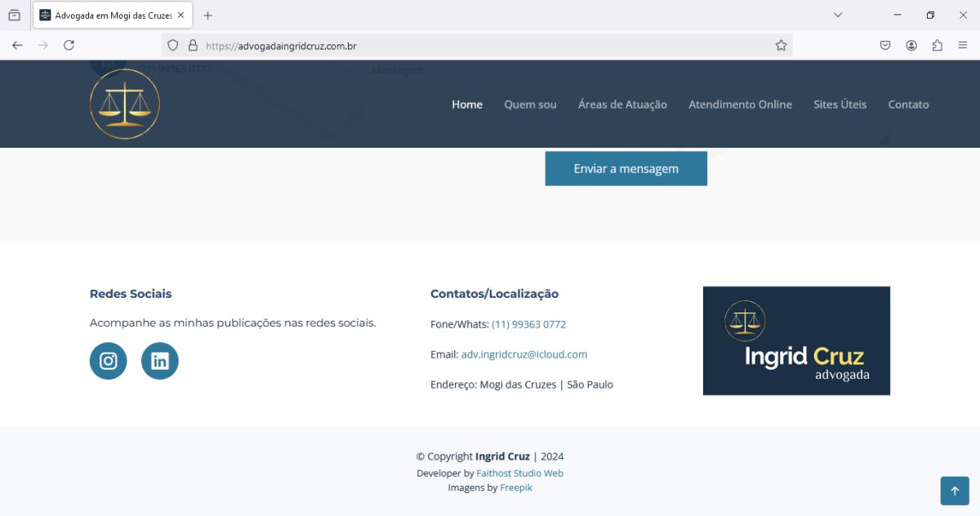Viewport: 980px width, 516px height.
Task: Click the scroll-to-top arrow button
Action: (955, 491)
